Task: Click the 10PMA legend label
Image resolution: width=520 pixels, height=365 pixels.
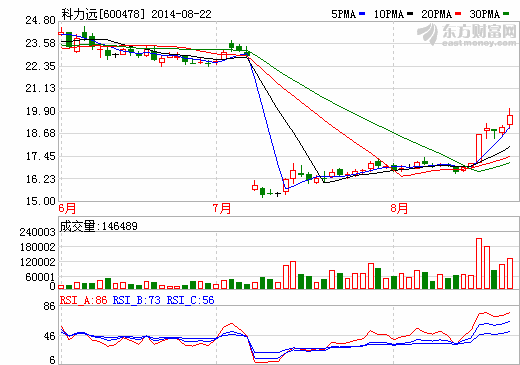Action: (x=389, y=14)
